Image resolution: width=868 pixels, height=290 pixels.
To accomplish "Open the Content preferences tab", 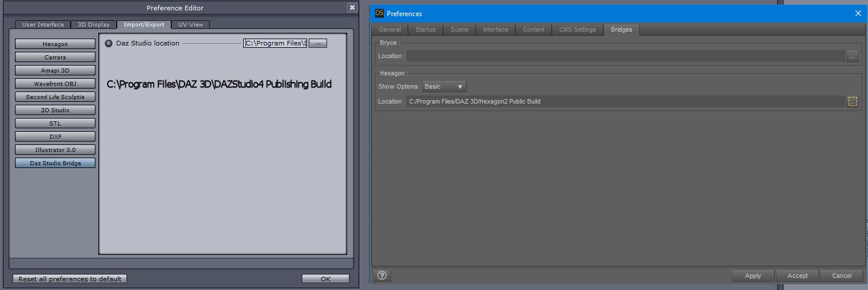I will (533, 29).
